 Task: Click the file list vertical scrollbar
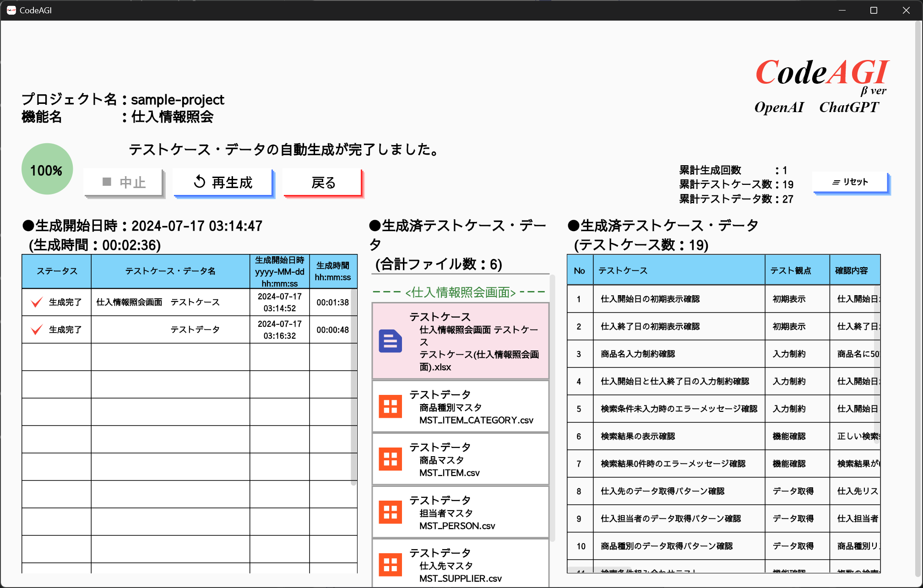pyautogui.click(x=552, y=407)
